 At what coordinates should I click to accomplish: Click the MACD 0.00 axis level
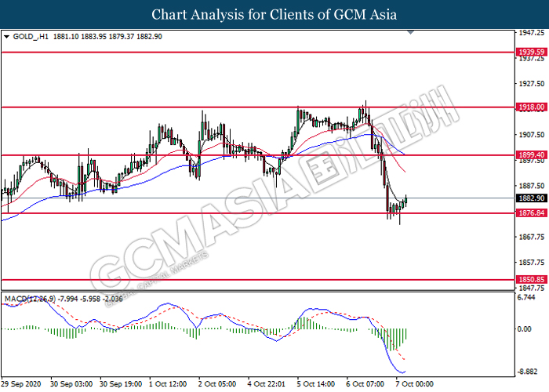coord(525,329)
